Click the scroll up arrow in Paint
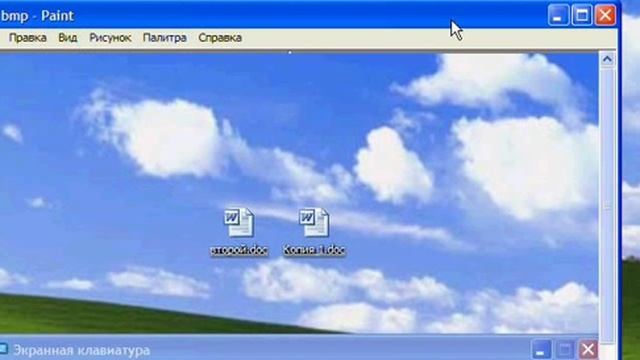Screen dimensions: 640x360 click(607, 60)
